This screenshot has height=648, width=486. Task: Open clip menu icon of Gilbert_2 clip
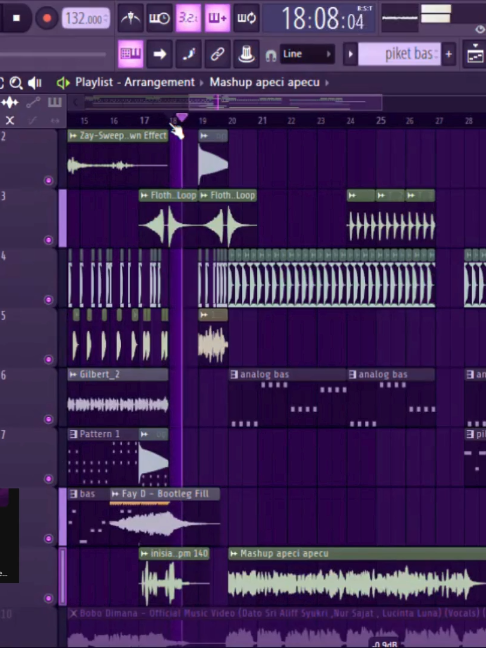73,374
